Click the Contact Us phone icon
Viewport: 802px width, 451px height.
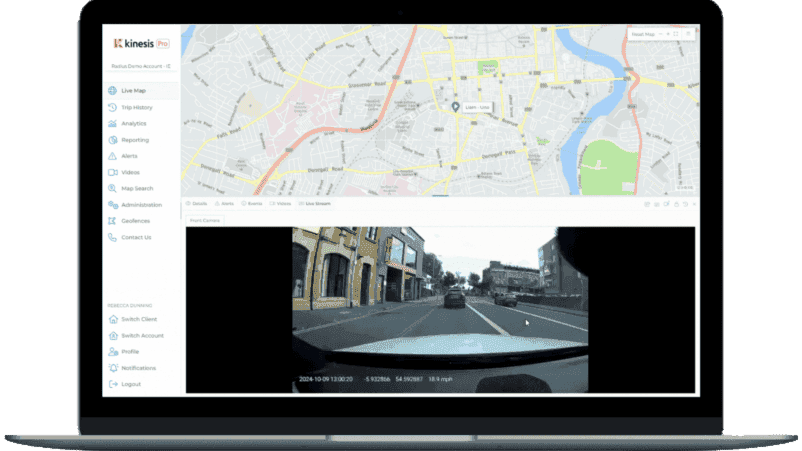113,237
